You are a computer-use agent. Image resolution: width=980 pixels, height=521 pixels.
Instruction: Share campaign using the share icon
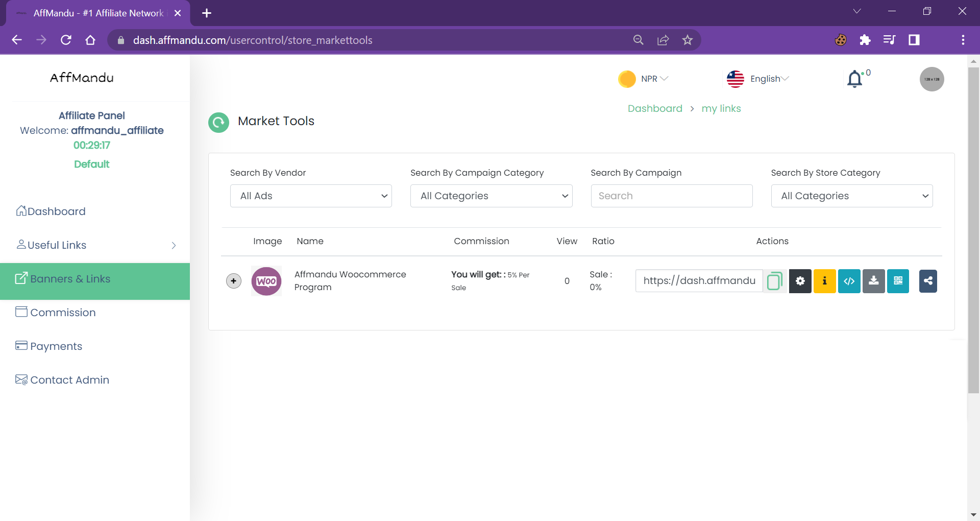(x=928, y=281)
